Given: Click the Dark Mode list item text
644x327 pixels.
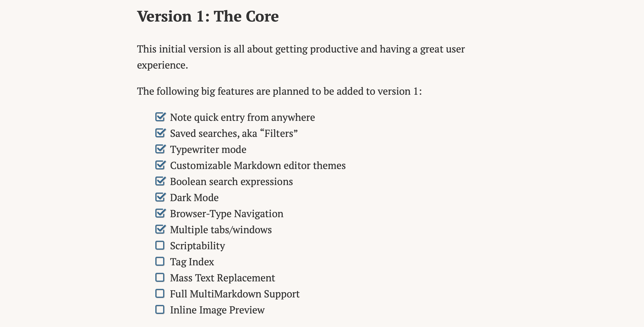Looking at the screenshot, I should pyautogui.click(x=194, y=198).
